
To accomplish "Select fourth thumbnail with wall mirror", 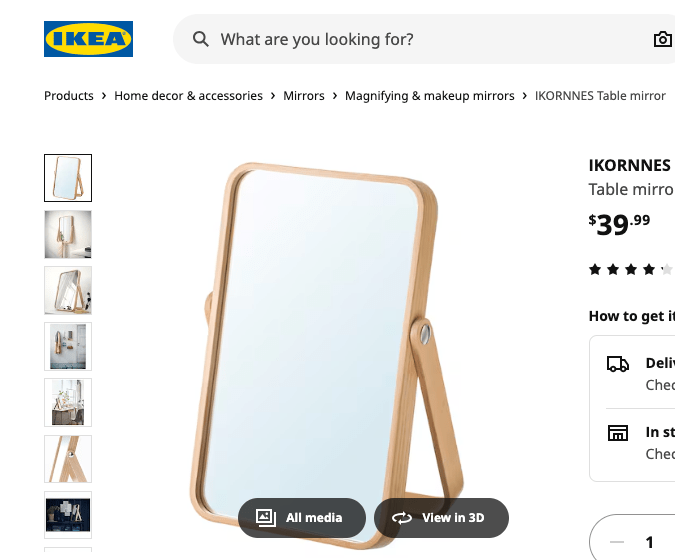I will click(x=68, y=346).
